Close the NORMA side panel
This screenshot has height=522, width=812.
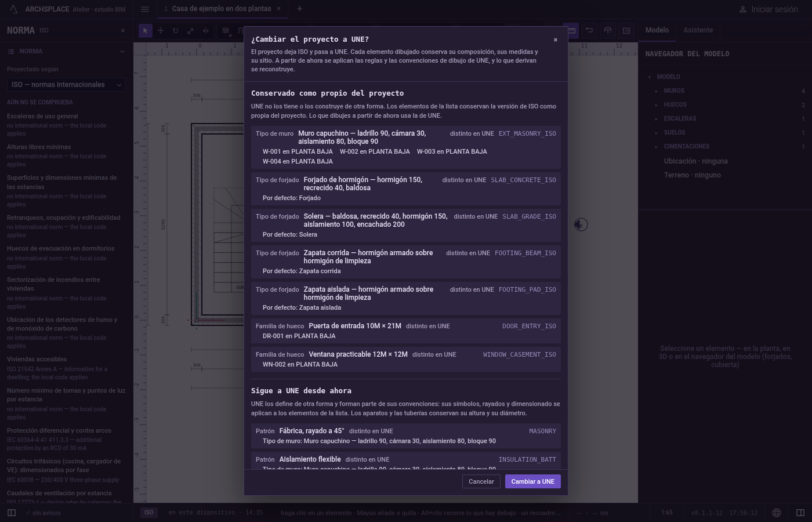pyautogui.click(x=123, y=31)
